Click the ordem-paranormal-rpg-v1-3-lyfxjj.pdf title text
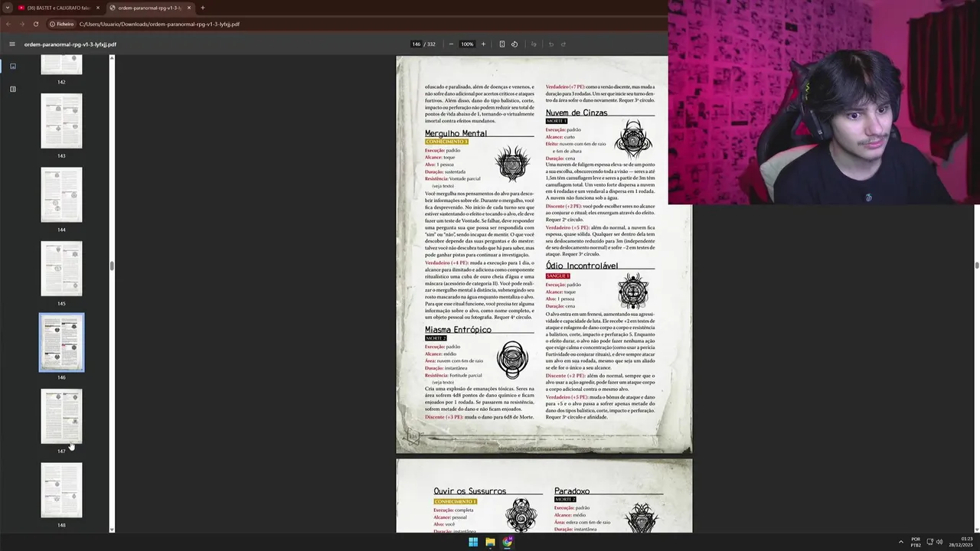Screen dimensions: 980x551 [x=70, y=44]
